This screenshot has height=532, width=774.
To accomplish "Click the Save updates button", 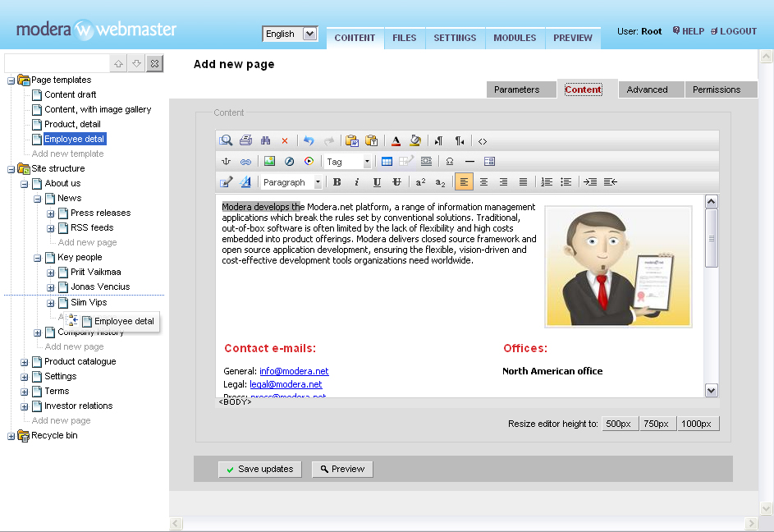I will pyautogui.click(x=259, y=469).
